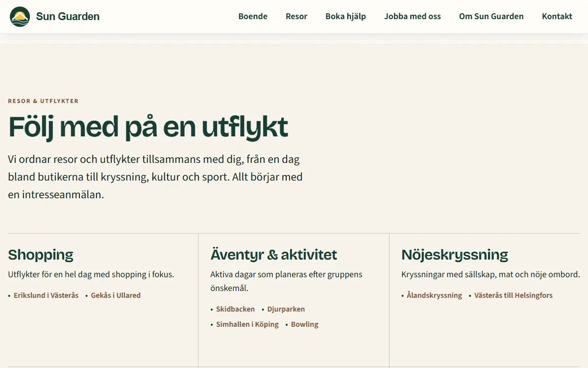588x368 pixels.
Task: Go to the Resor navigation item
Action: tap(296, 16)
